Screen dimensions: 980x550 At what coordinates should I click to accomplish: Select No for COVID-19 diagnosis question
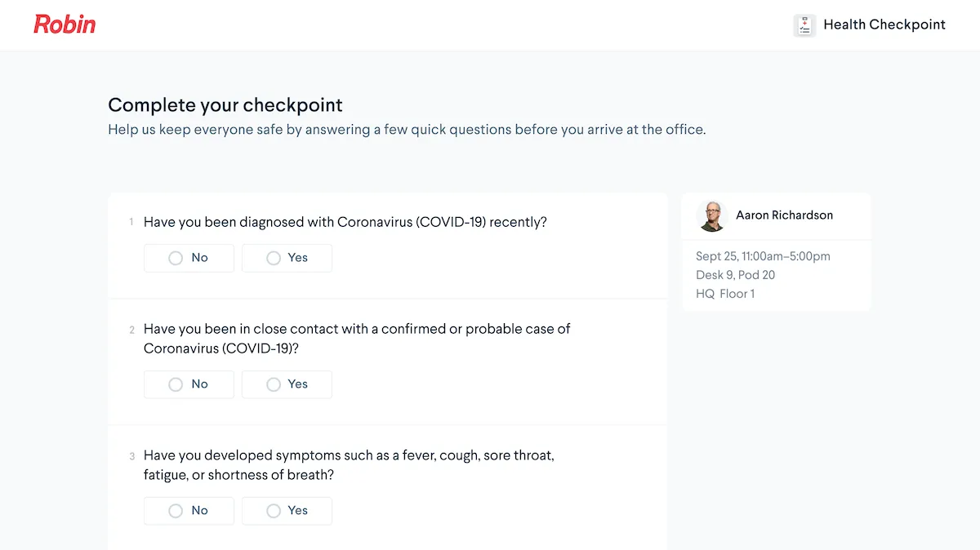pyautogui.click(x=189, y=258)
